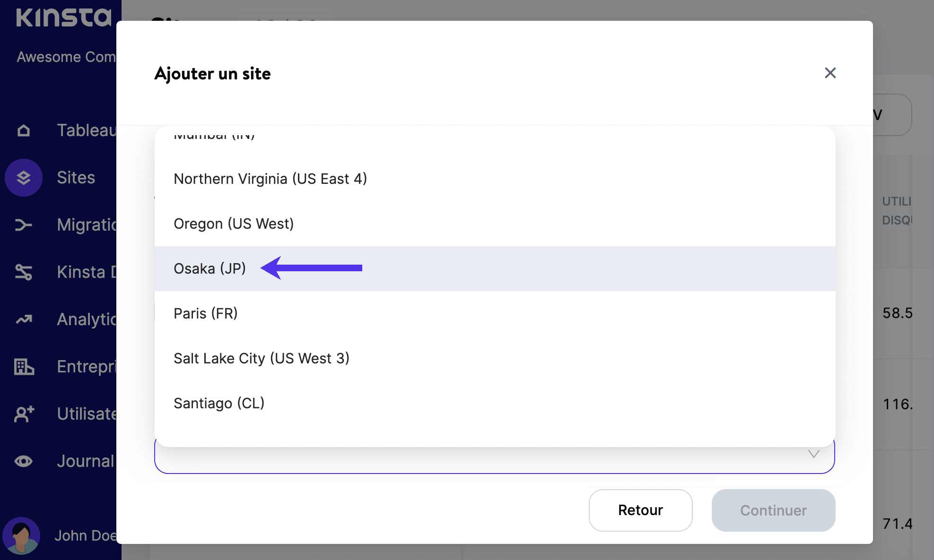
Task: Click the Kinsta DNS icon
Action: pos(24,272)
